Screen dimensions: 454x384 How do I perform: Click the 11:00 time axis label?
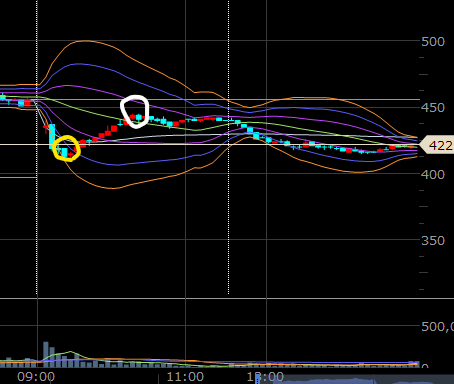pyautogui.click(x=185, y=377)
